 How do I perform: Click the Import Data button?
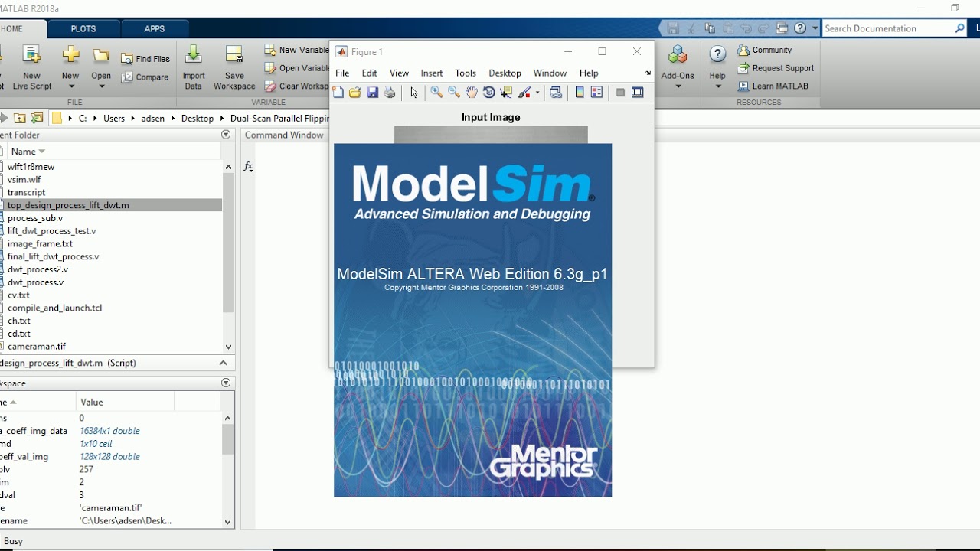point(194,67)
